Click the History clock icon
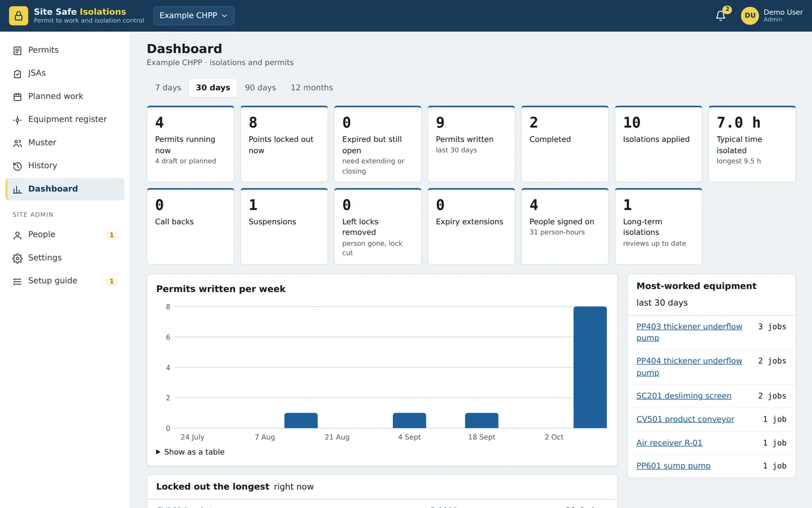 pyautogui.click(x=17, y=166)
